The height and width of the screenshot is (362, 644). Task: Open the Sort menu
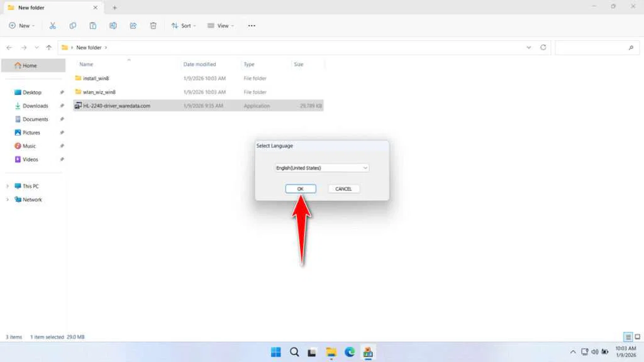pos(184,25)
